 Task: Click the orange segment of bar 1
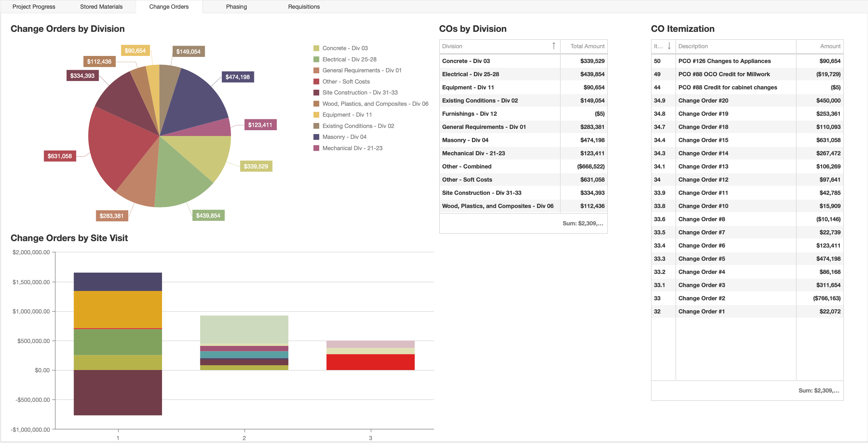point(118,309)
